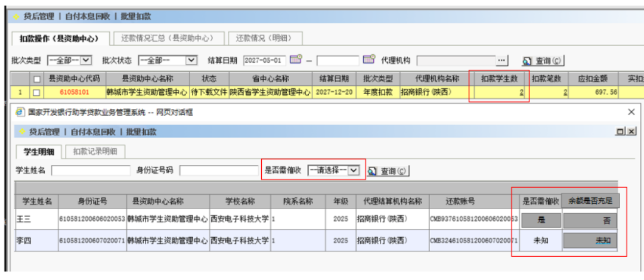Click the 代理机构 browse ellipsis button
644x280 pixels.
pyautogui.click(x=502, y=60)
